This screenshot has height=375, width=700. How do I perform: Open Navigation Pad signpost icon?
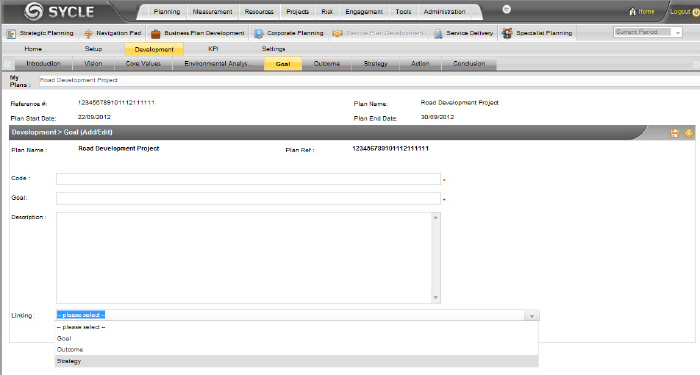click(x=88, y=33)
